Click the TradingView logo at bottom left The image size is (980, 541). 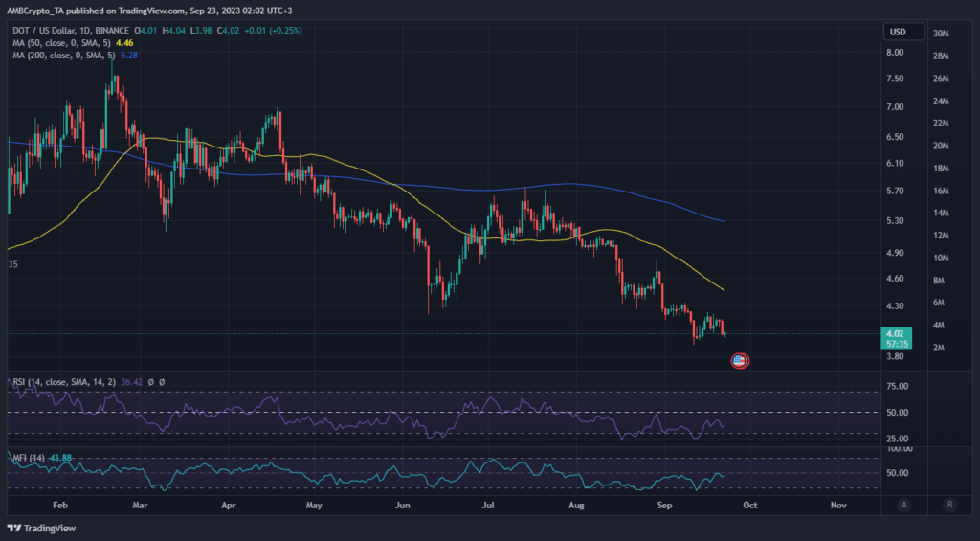pos(42,528)
